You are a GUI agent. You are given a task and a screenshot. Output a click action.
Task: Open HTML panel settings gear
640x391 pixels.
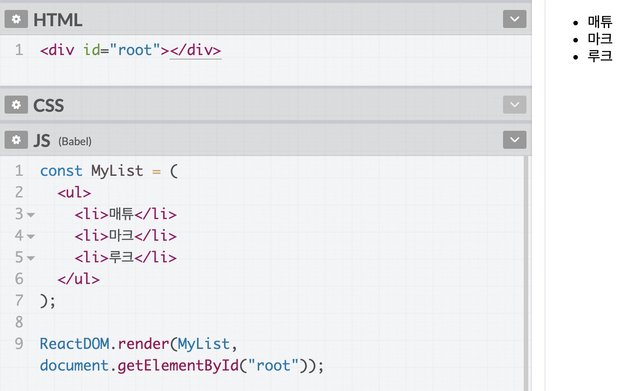tap(16, 19)
